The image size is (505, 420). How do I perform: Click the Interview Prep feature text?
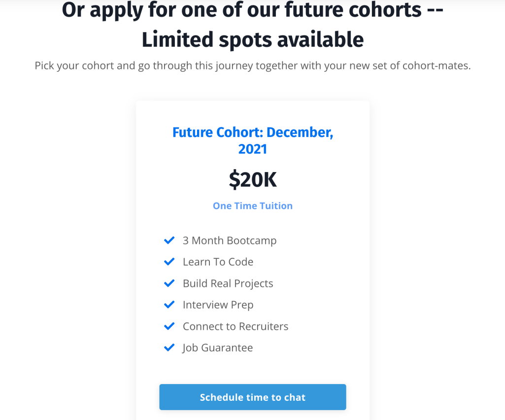(x=218, y=305)
